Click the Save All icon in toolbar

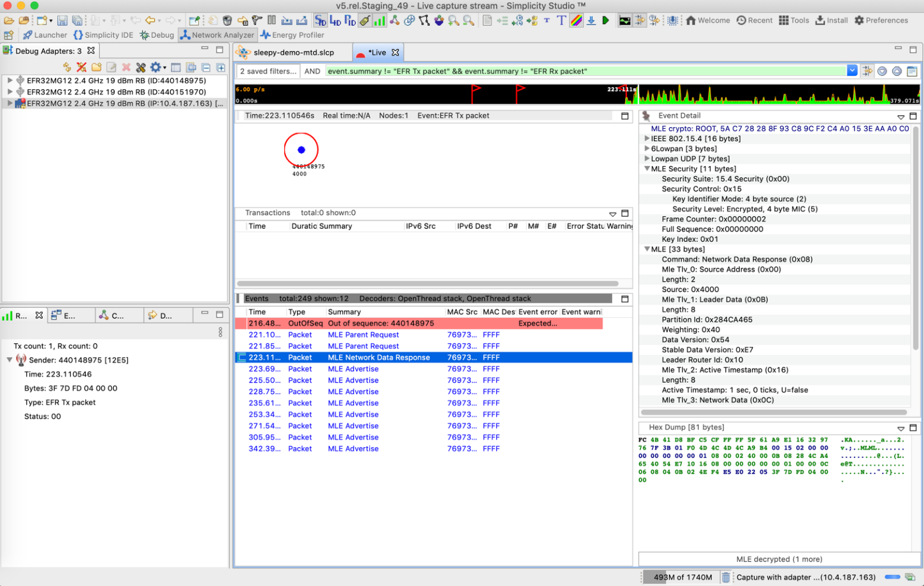pyautogui.click(x=77, y=20)
